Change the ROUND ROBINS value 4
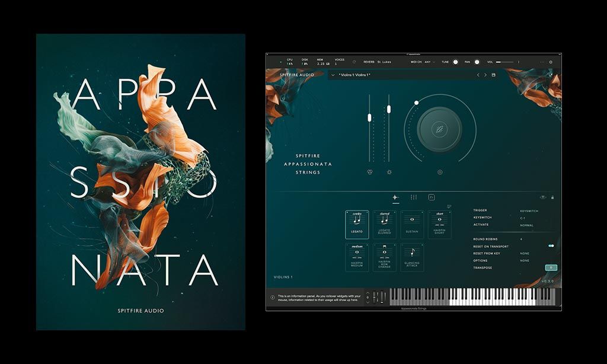This screenshot has width=607, height=364. pyautogui.click(x=521, y=240)
